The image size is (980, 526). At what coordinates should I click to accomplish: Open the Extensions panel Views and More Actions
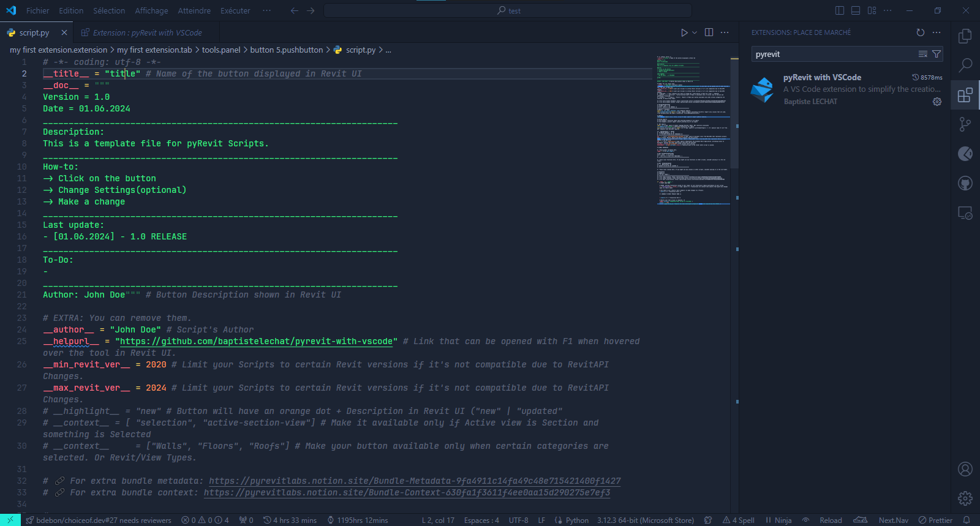[x=937, y=32]
